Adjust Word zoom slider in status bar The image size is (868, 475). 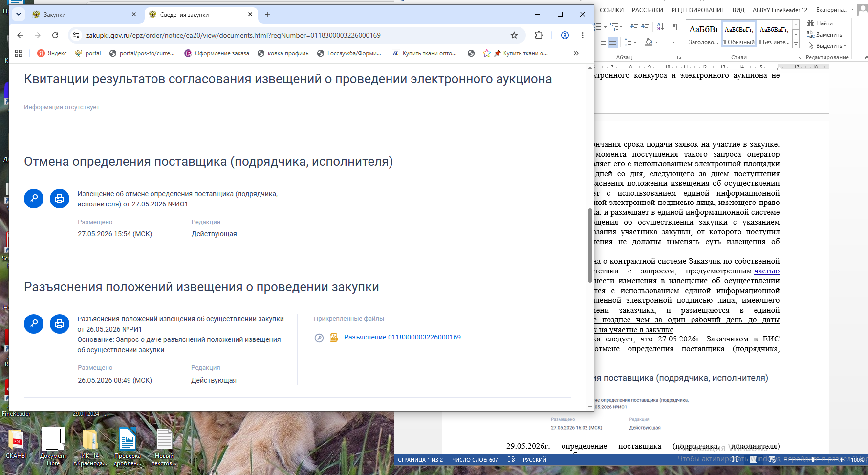tap(813, 460)
